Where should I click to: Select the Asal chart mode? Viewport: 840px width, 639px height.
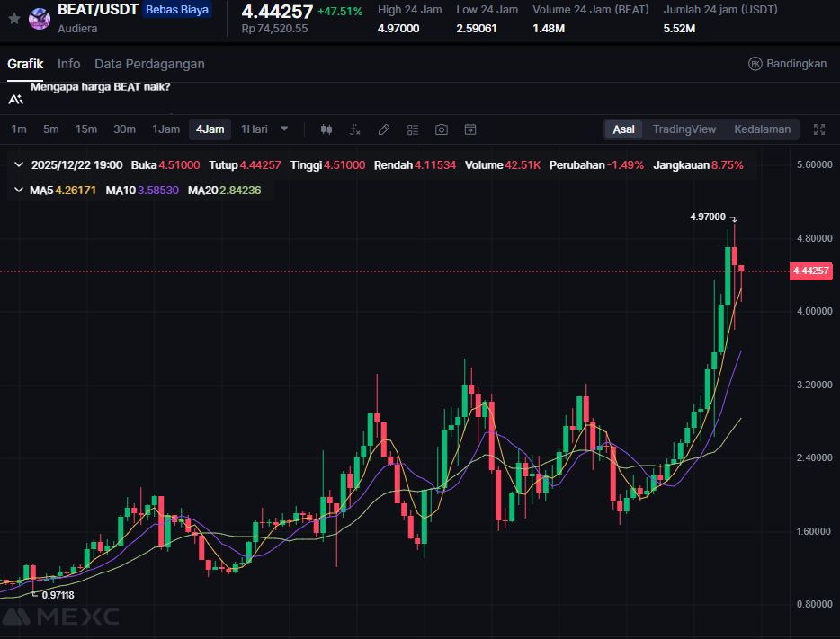click(x=623, y=129)
